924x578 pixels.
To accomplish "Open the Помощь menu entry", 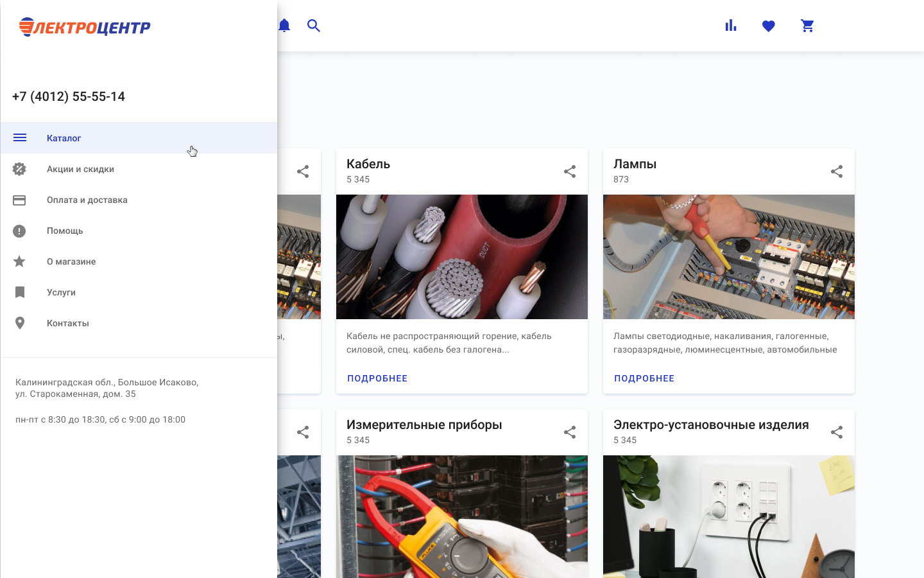I will 65,231.
